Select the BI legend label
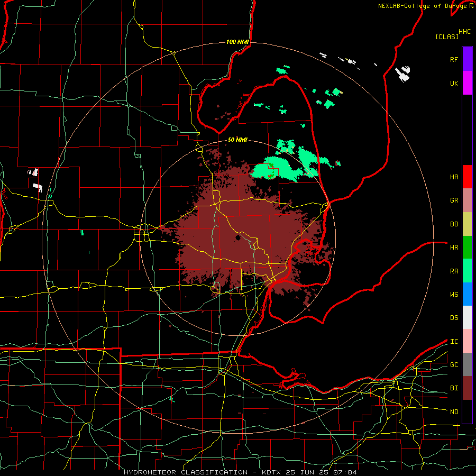The height and width of the screenshot is (476, 476). coord(454,388)
